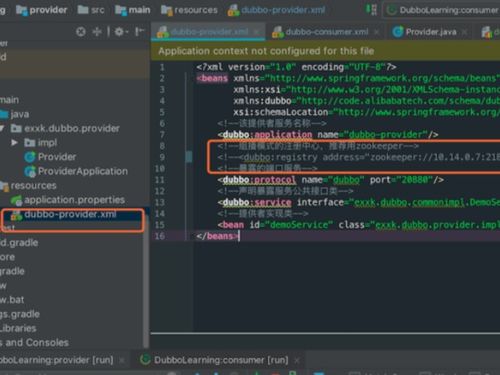
Task: Select the resources folder in tree
Action: [x=33, y=186]
